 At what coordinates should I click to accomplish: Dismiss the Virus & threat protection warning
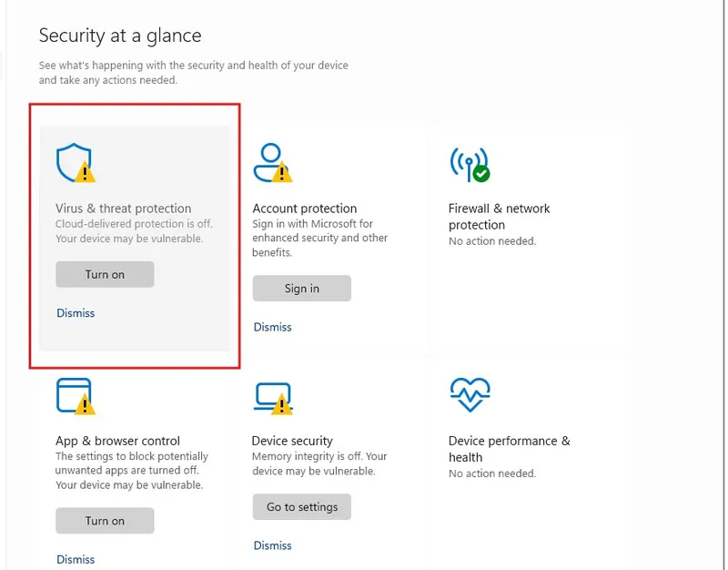[76, 313]
